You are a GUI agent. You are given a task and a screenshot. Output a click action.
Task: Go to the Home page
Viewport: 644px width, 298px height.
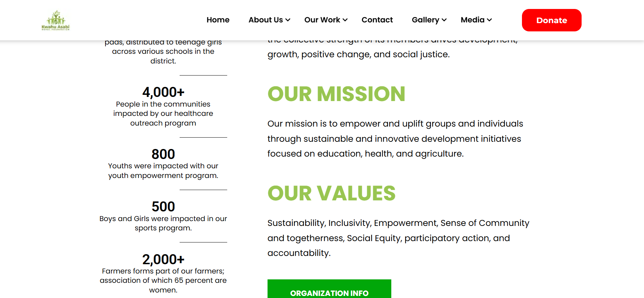[x=218, y=20]
